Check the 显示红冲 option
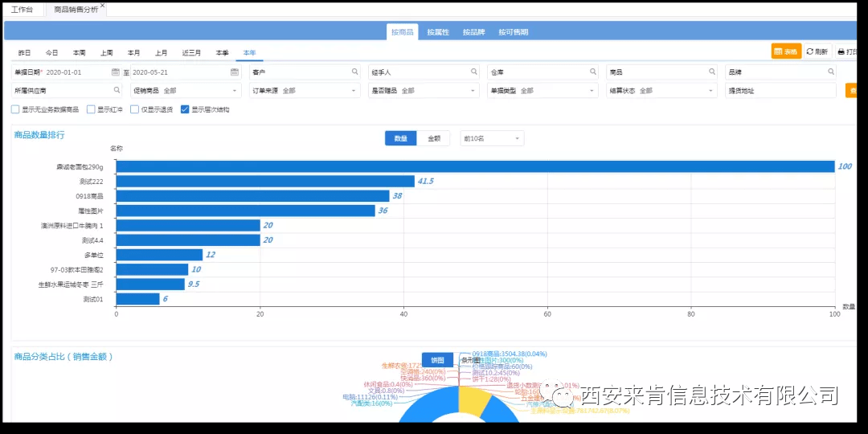The image size is (868, 434). pyautogui.click(x=91, y=109)
